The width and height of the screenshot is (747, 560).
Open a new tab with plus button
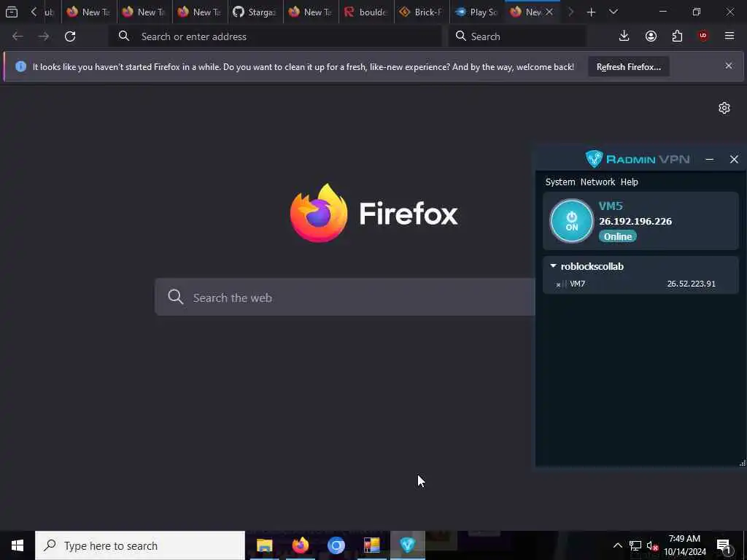coord(591,12)
